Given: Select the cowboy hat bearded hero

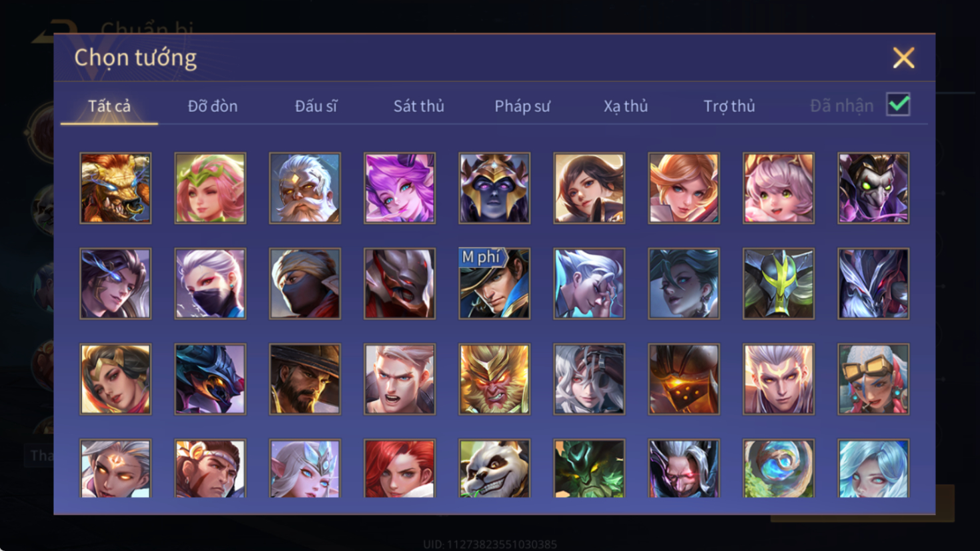Looking at the screenshot, I should (x=305, y=379).
